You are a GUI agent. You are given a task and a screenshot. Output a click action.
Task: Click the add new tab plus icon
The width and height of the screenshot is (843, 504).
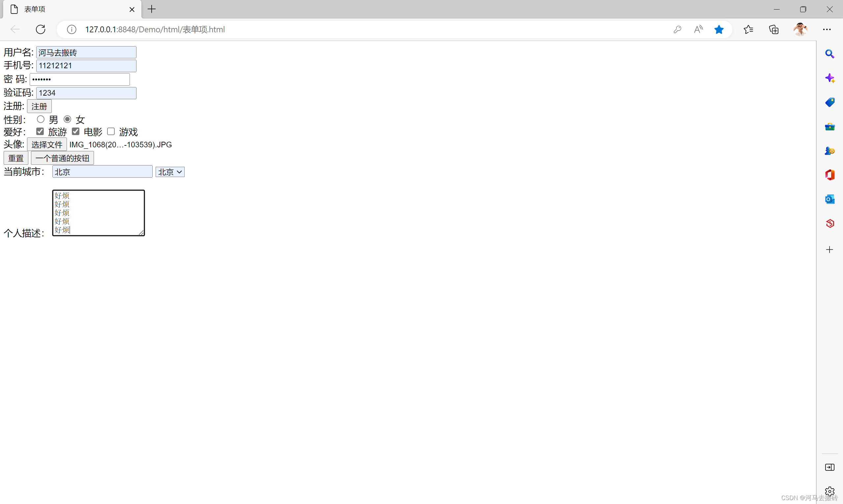tap(151, 9)
